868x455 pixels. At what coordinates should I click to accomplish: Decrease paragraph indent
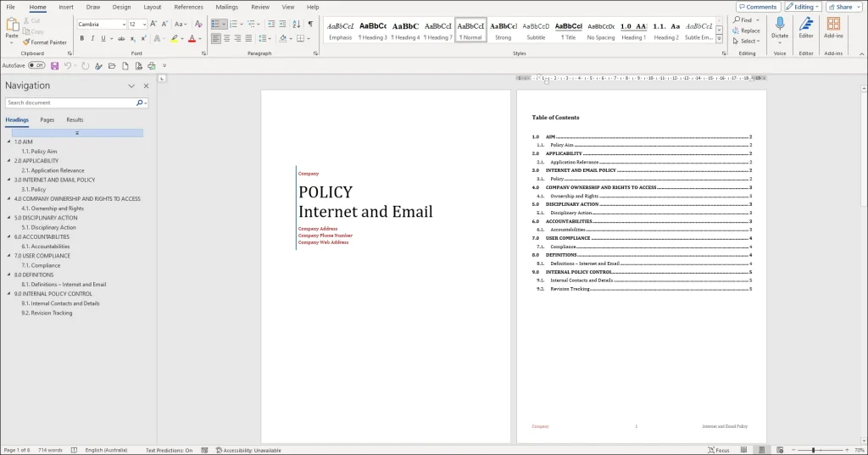pos(271,25)
